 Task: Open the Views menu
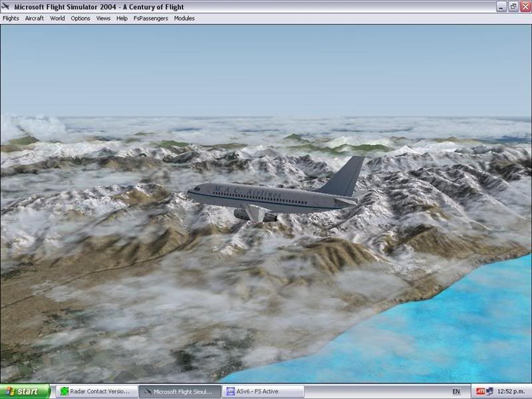(x=103, y=19)
